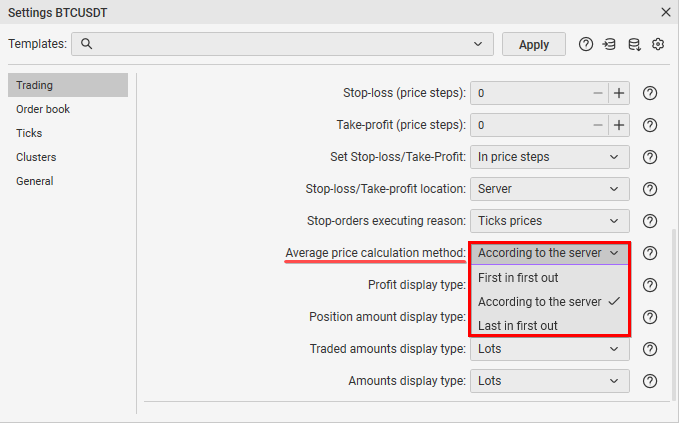Viewport: 679px width, 423px height.
Task: Show help for Position amount display type
Action: 650,317
